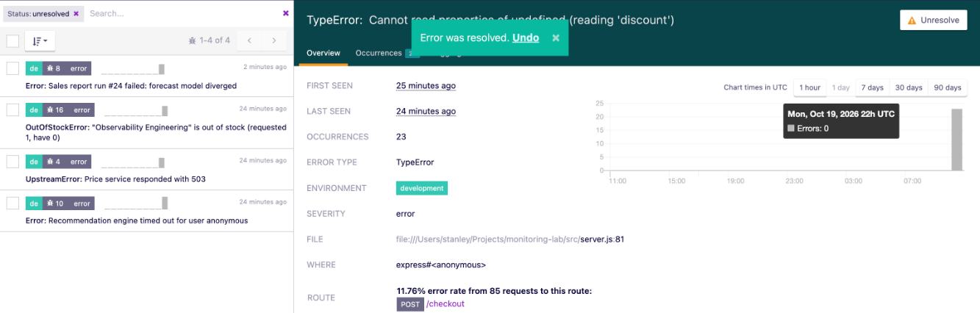This screenshot has width=980, height=313.
Task: Click sparkline chart of the OutOfStockError row
Action: click(x=136, y=111)
